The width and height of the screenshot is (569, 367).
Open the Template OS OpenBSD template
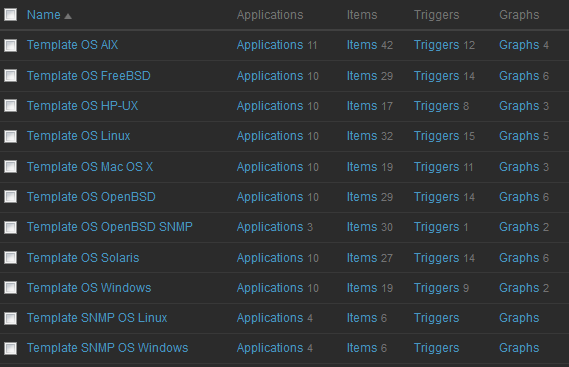[x=91, y=197]
